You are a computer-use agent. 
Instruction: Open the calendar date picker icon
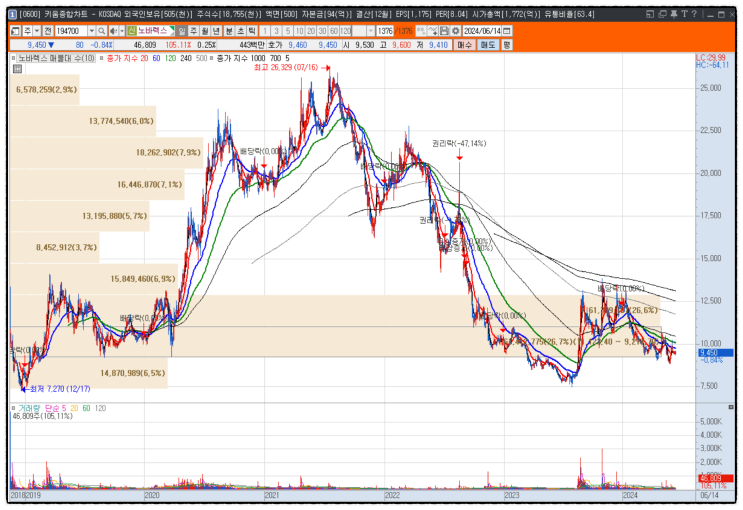coord(507,31)
